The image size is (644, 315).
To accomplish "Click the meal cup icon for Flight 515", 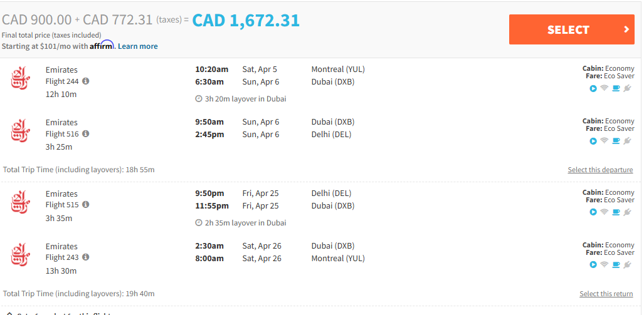I will [616, 212].
